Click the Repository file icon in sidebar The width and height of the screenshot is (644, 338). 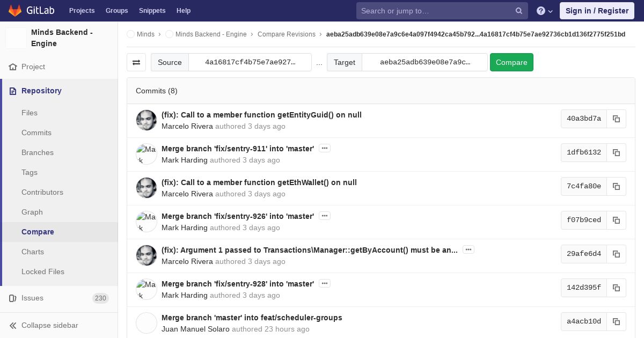pyautogui.click(x=13, y=91)
